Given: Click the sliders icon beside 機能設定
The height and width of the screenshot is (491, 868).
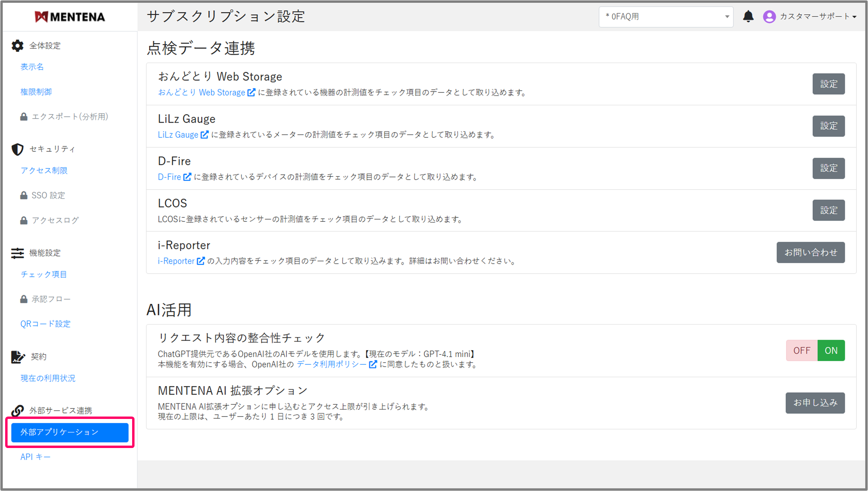Looking at the screenshot, I should coord(18,253).
